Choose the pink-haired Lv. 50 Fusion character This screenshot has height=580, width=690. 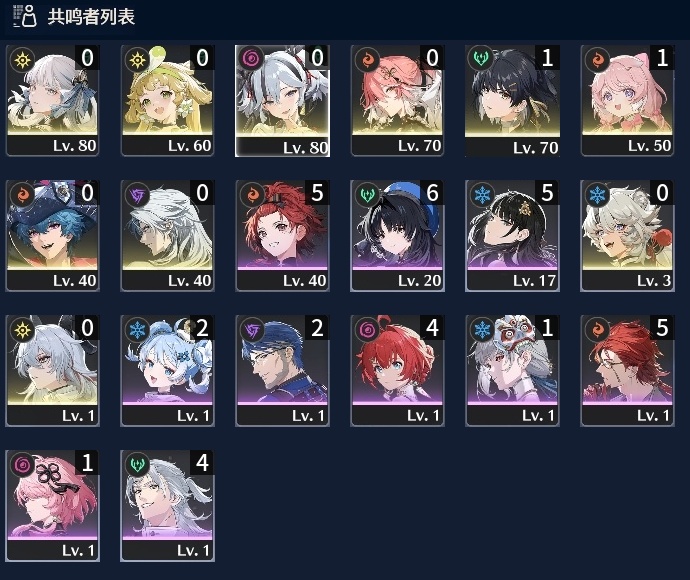[x=627, y=100]
